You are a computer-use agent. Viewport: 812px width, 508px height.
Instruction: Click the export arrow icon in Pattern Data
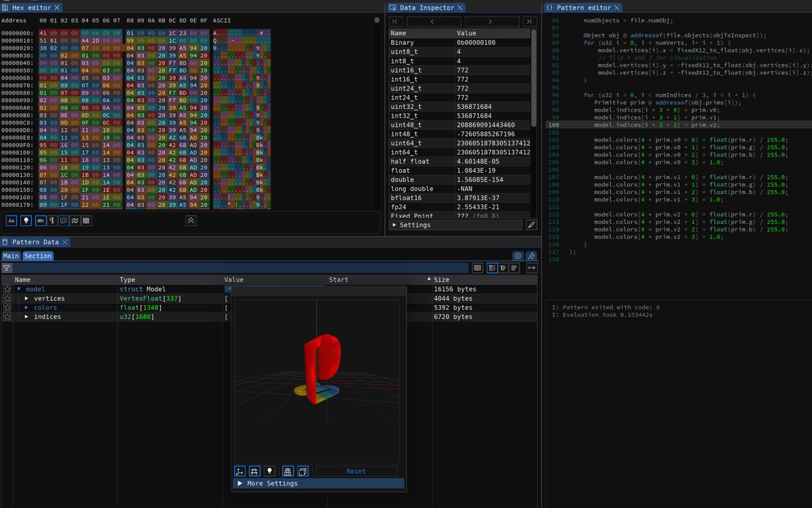532,268
